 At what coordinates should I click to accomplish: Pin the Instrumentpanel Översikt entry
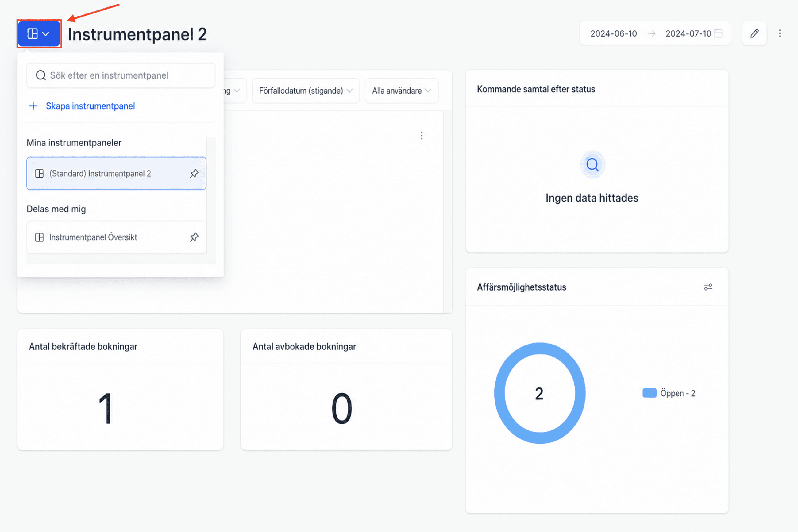pyautogui.click(x=194, y=237)
